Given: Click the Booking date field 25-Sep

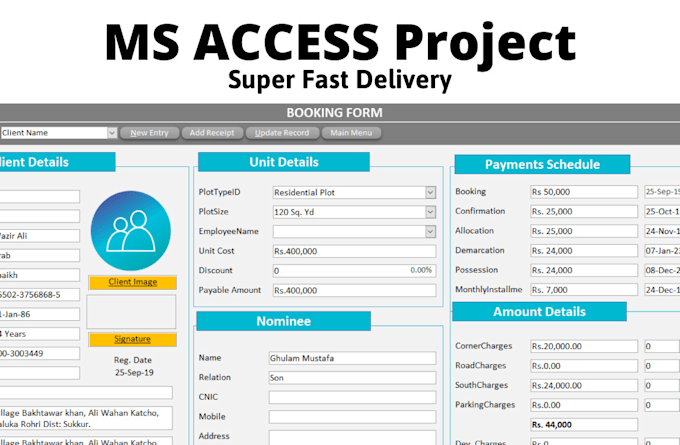Looking at the screenshot, I should [662, 192].
